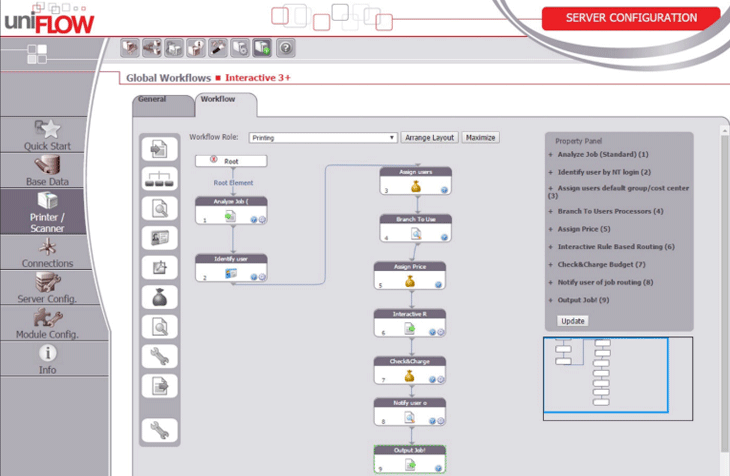The height and width of the screenshot is (476, 730).
Task: Select the Workflow tab
Action: 218,99
